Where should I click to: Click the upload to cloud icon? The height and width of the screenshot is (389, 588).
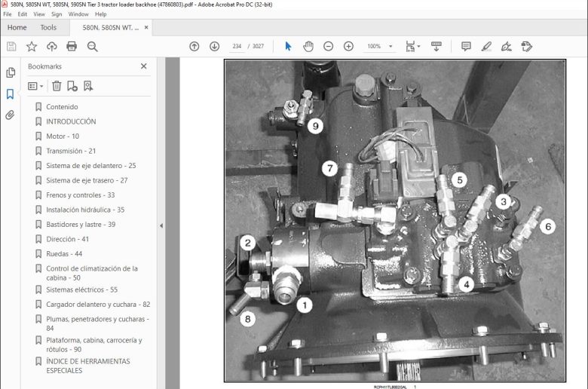coord(52,47)
